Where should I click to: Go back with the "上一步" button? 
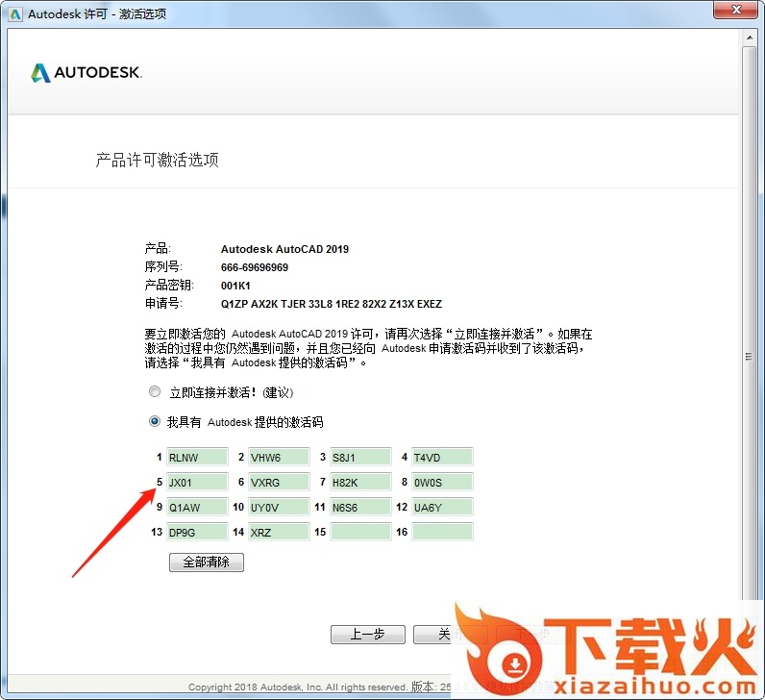point(367,635)
